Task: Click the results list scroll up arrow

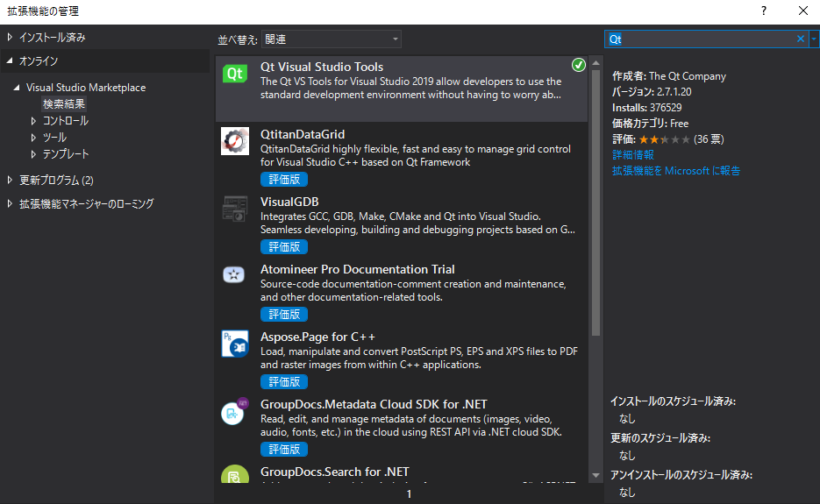Action: 595,63
